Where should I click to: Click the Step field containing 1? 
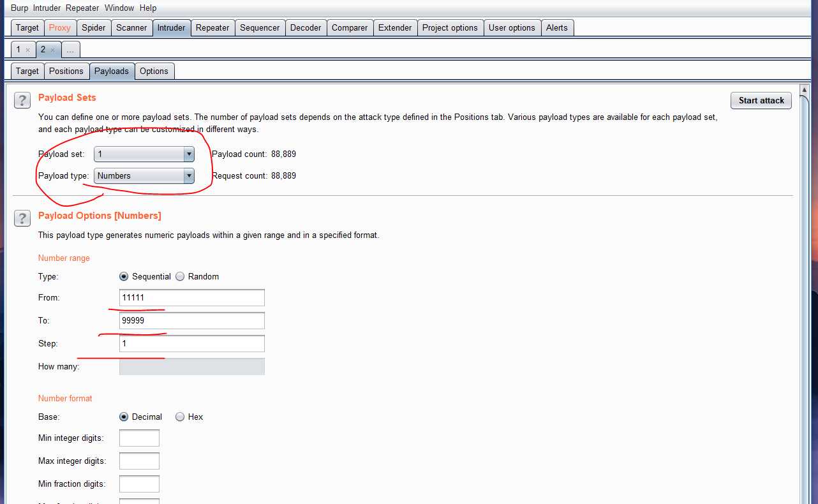[192, 343]
